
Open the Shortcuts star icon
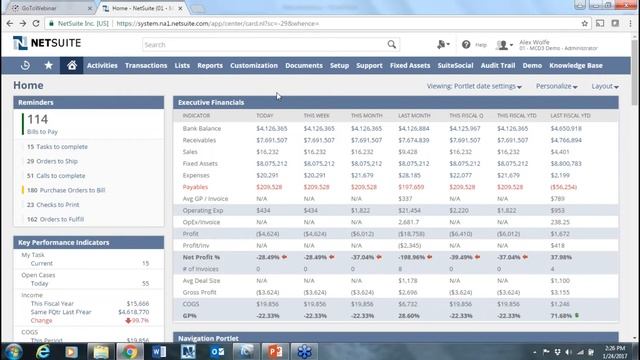click(49, 65)
